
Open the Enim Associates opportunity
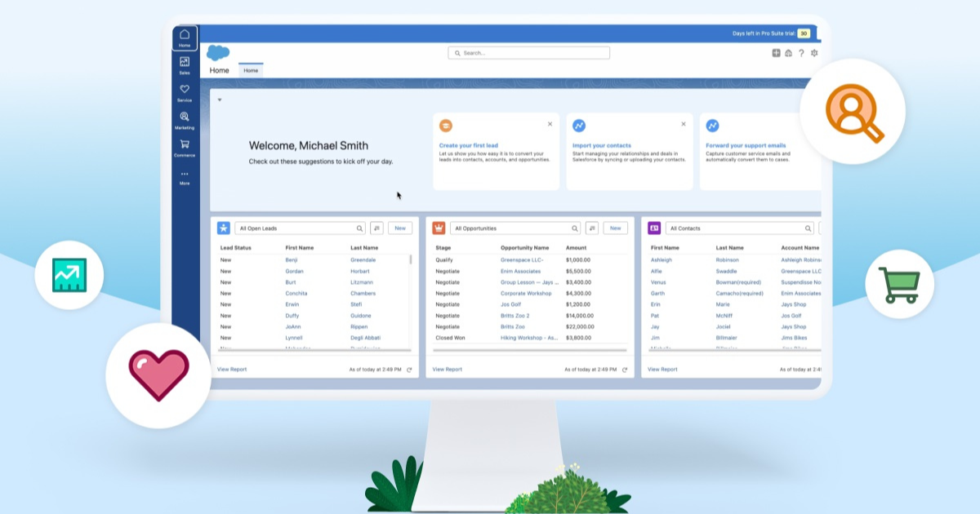pos(520,271)
